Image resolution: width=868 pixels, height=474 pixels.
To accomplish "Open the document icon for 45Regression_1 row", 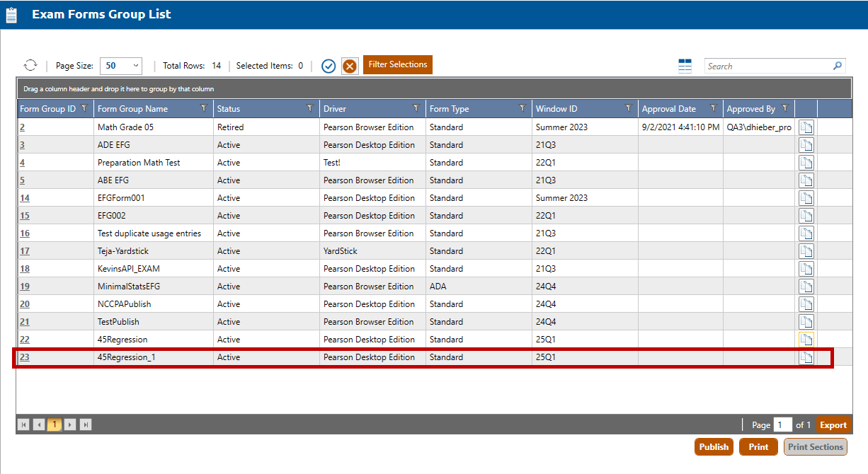I will [x=806, y=357].
